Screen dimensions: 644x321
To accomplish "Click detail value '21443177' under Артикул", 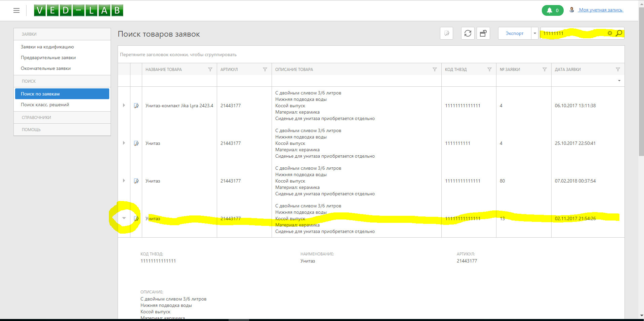I will point(467,261).
